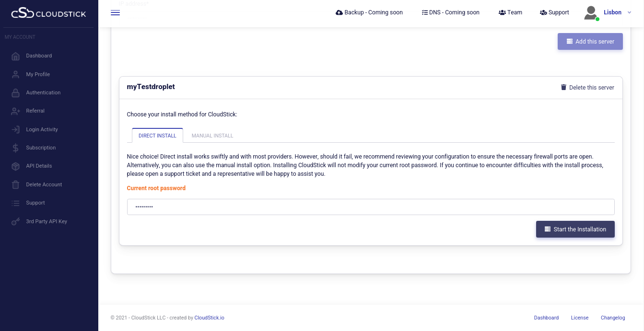Switch to the Manual Install tab
This screenshot has height=331, width=644.
tap(212, 136)
